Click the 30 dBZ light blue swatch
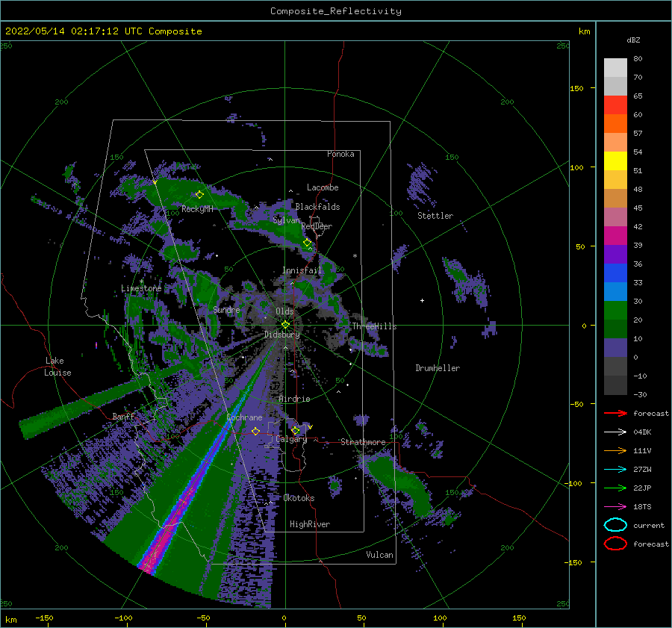The image size is (672, 628). click(615, 291)
